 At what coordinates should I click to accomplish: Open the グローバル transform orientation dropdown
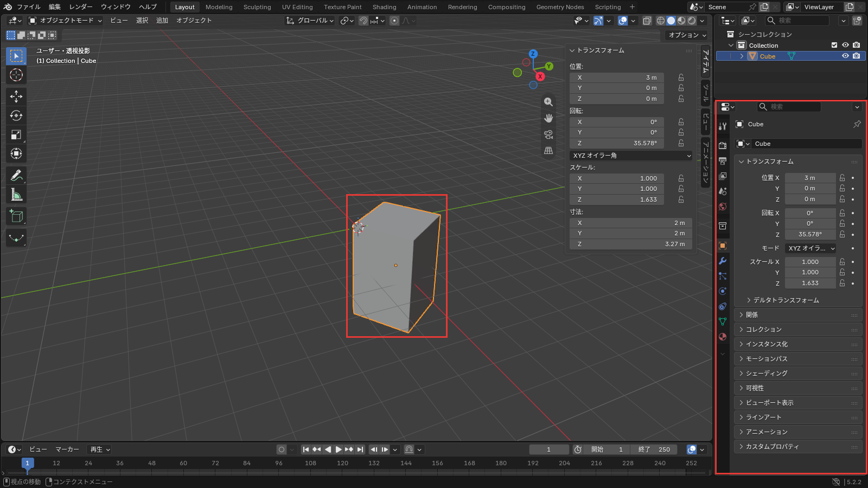click(x=310, y=21)
